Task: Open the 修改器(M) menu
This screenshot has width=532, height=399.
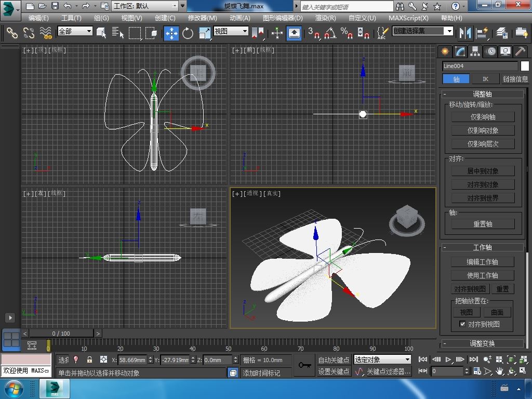Action: pos(202,18)
